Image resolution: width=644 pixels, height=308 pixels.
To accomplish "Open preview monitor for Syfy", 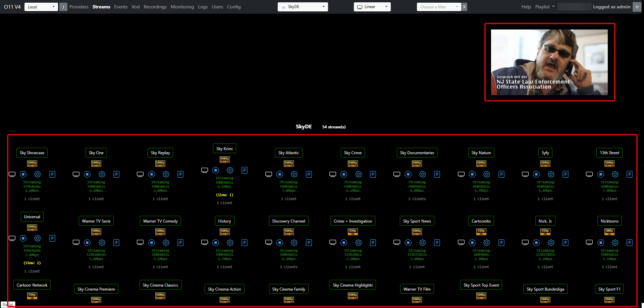I will click(x=525, y=174).
